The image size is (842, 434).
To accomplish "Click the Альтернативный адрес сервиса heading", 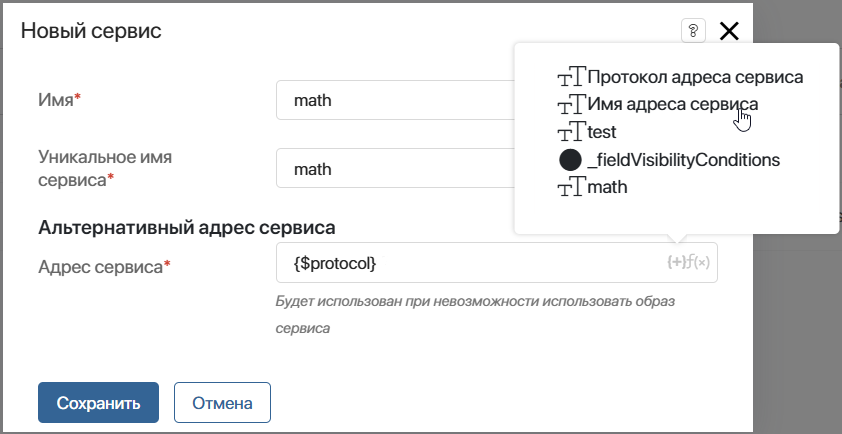I will click(187, 228).
